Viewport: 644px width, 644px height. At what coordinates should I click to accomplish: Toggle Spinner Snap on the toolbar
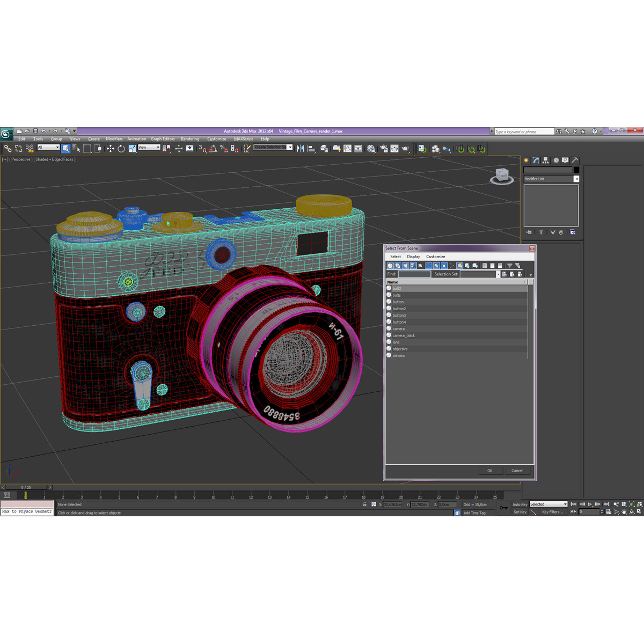pos(235,149)
